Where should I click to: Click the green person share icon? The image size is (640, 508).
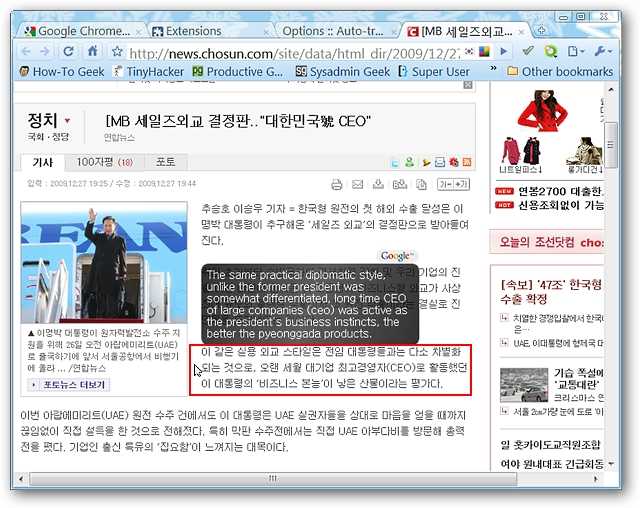(x=409, y=162)
